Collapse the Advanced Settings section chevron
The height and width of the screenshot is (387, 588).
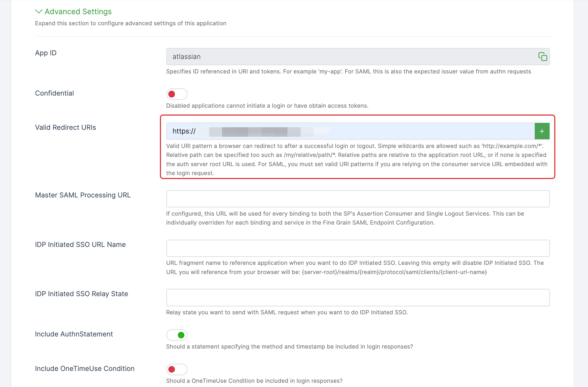click(x=39, y=12)
